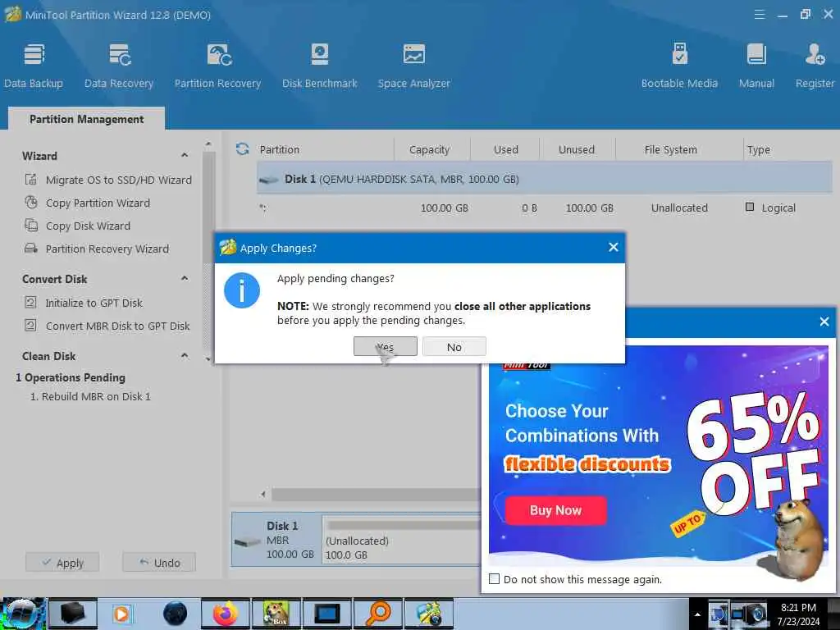Select Initialize to GPT Disk
The image size is (840, 630).
[x=84, y=304]
